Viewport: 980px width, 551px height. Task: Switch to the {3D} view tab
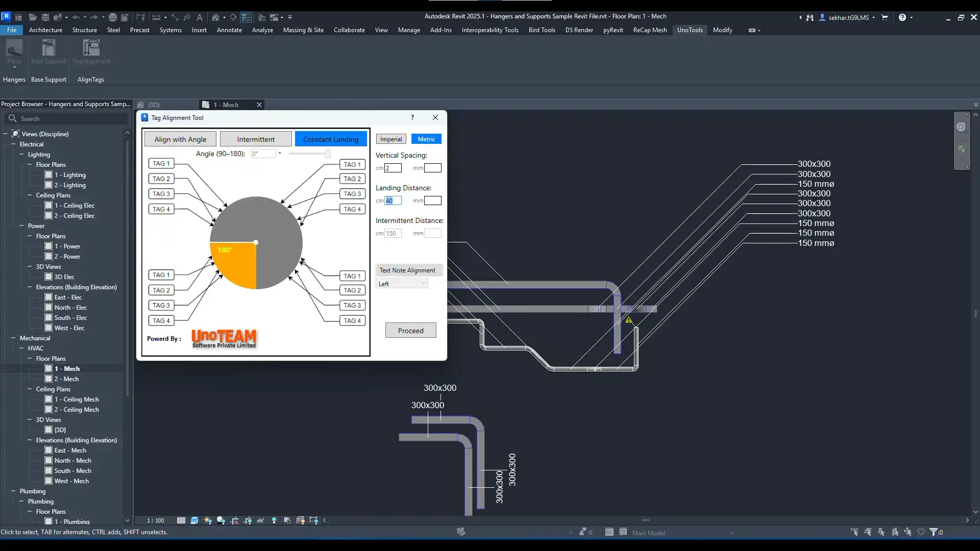[x=153, y=105]
